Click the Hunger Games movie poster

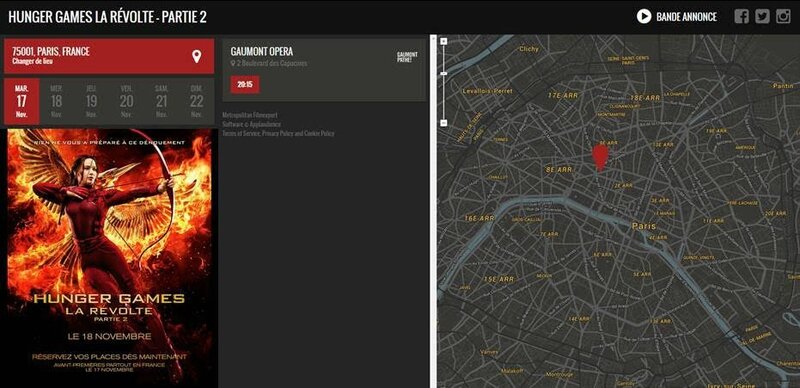tap(110, 258)
